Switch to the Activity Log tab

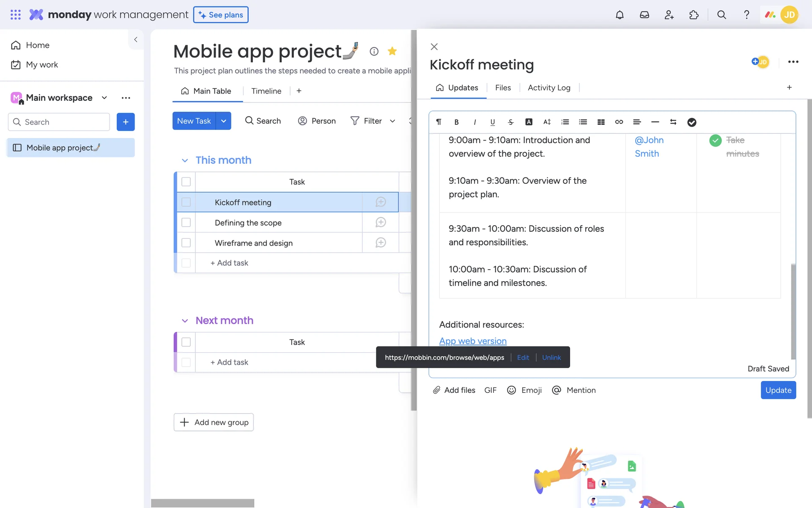pyautogui.click(x=549, y=88)
